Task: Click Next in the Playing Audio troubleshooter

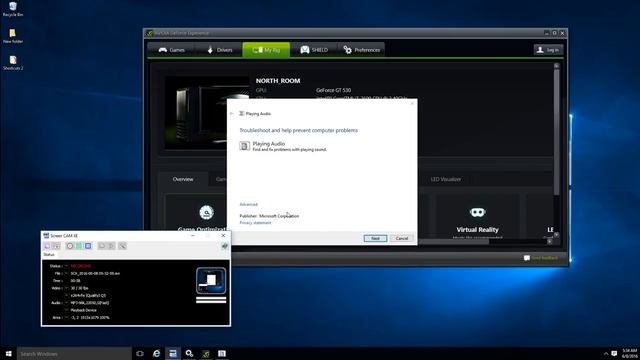Action: coord(375,238)
